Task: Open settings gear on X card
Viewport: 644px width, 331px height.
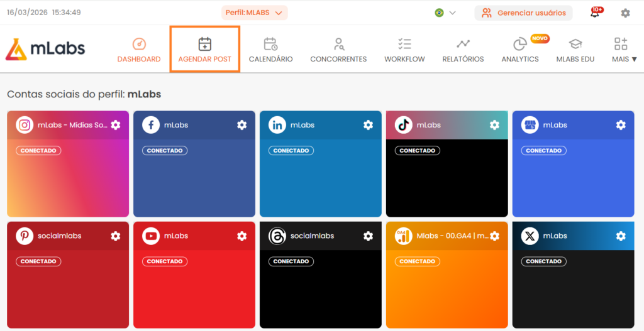Action: [x=621, y=236]
